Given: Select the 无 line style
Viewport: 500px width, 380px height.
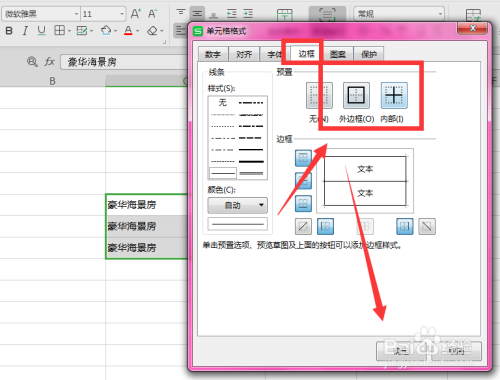Looking at the screenshot, I should 223,103.
